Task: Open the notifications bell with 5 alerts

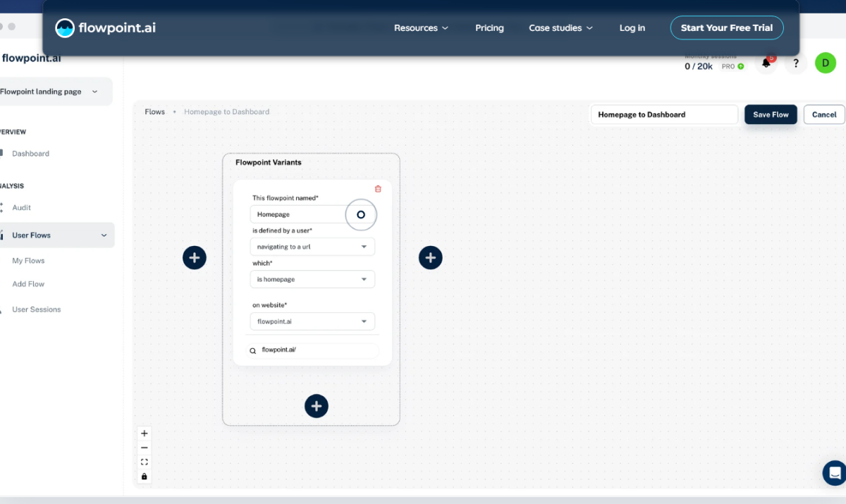Action: point(766,63)
